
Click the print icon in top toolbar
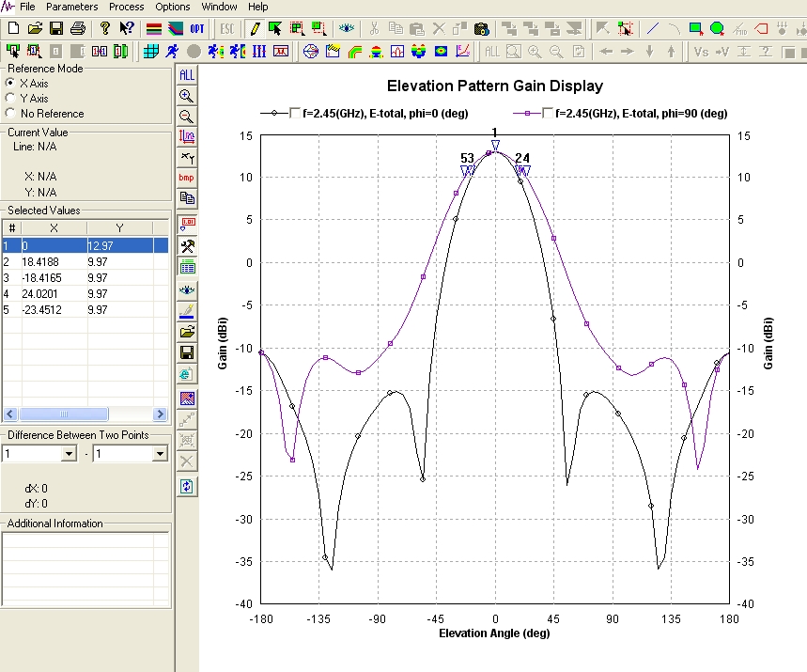[x=78, y=28]
